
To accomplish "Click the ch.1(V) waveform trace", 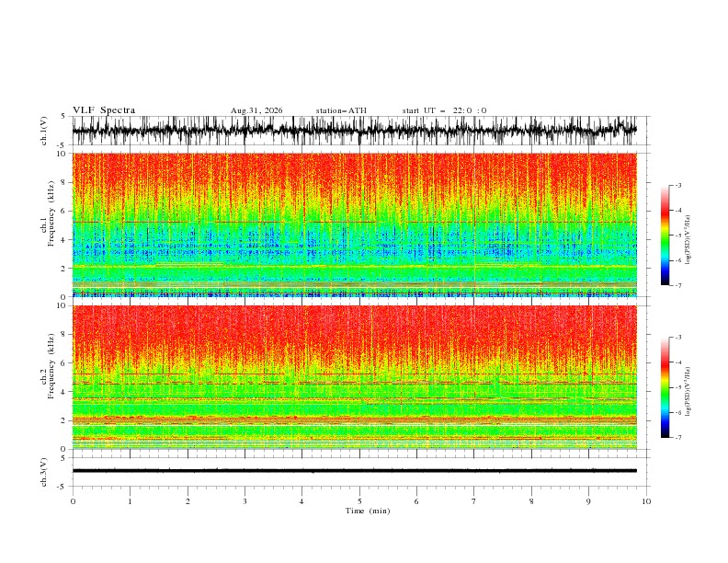I will (354, 131).
